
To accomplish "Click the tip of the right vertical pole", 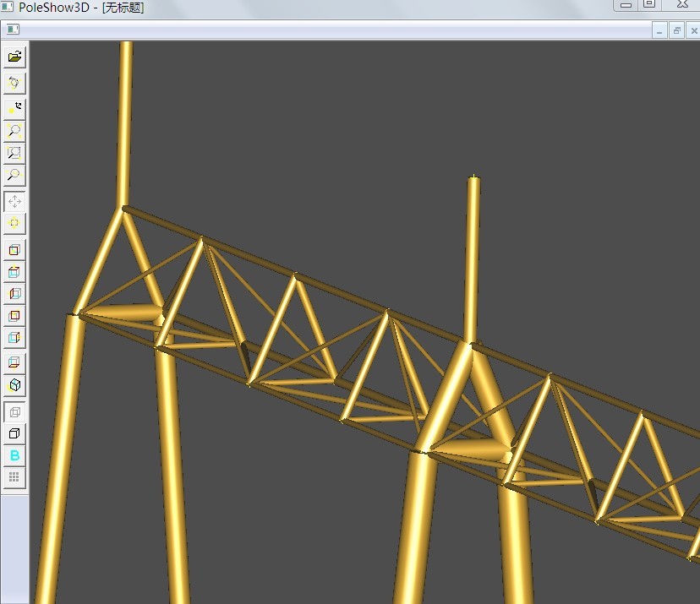I will pyautogui.click(x=473, y=178).
